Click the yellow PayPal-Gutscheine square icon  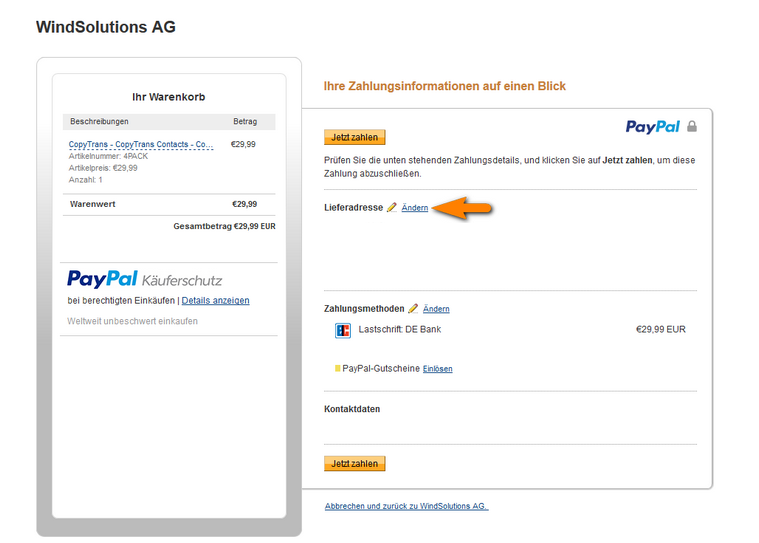pyautogui.click(x=337, y=368)
